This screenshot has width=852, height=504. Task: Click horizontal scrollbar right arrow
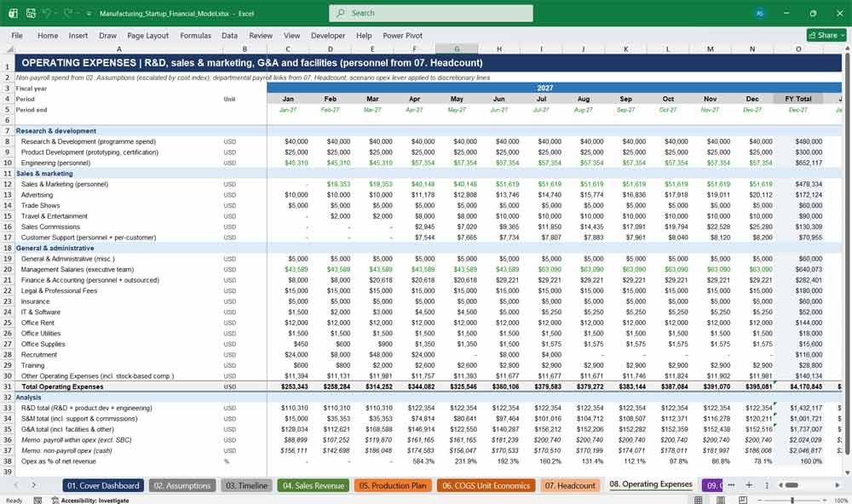838,485
